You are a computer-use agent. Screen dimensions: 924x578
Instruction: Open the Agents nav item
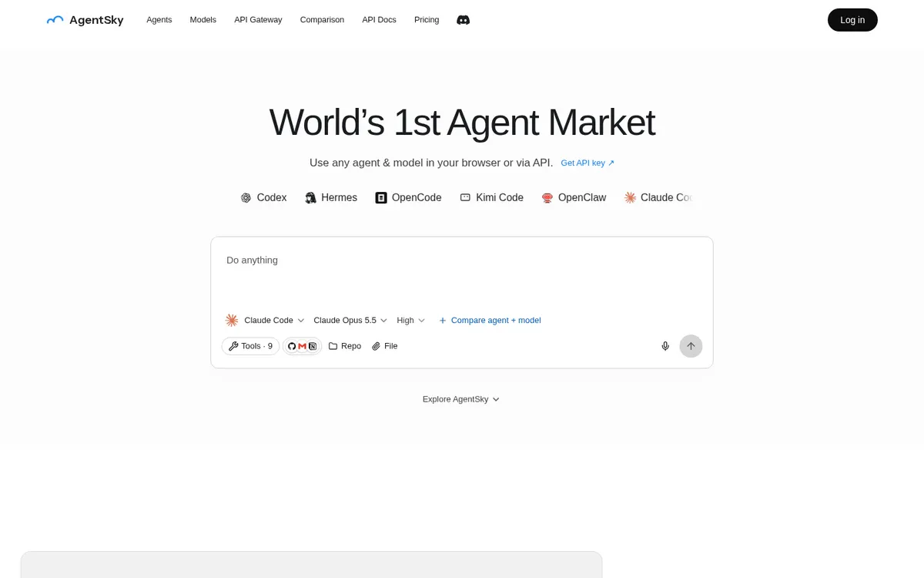pyautogui.click(x=159, y=20)
